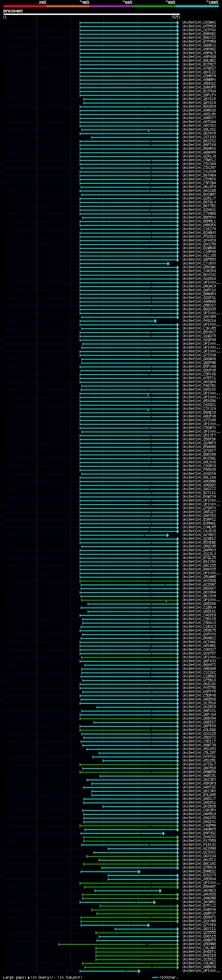The width and height of the screenshot is (222, 980).
Task: Open hit UniRef100_B7QLZ5
Action: point(199,558)
